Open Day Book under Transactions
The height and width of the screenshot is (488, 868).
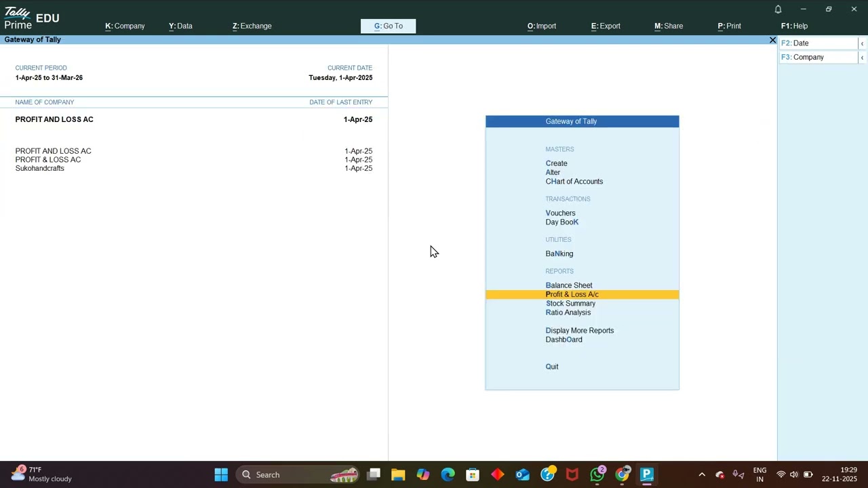(x=562, y=222)
